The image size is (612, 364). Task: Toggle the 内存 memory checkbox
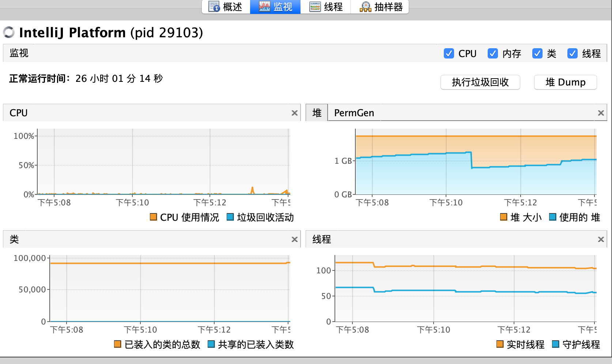(x=492, y=53)
